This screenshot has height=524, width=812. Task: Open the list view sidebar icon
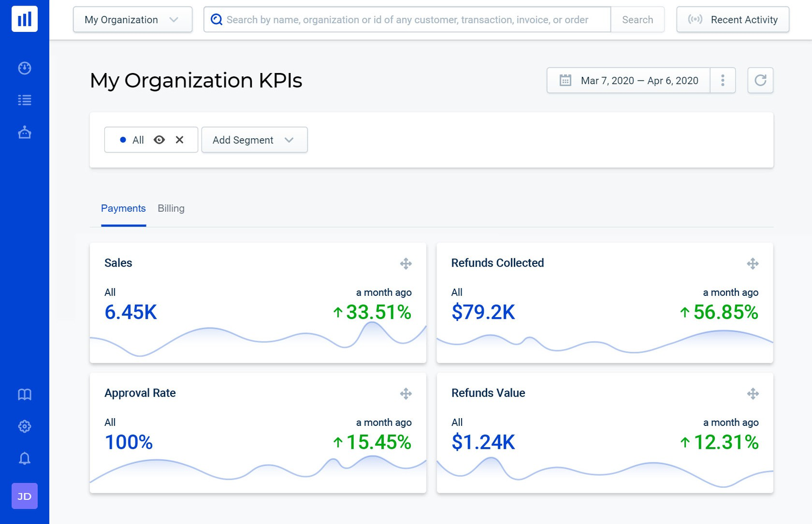[24, 100]
